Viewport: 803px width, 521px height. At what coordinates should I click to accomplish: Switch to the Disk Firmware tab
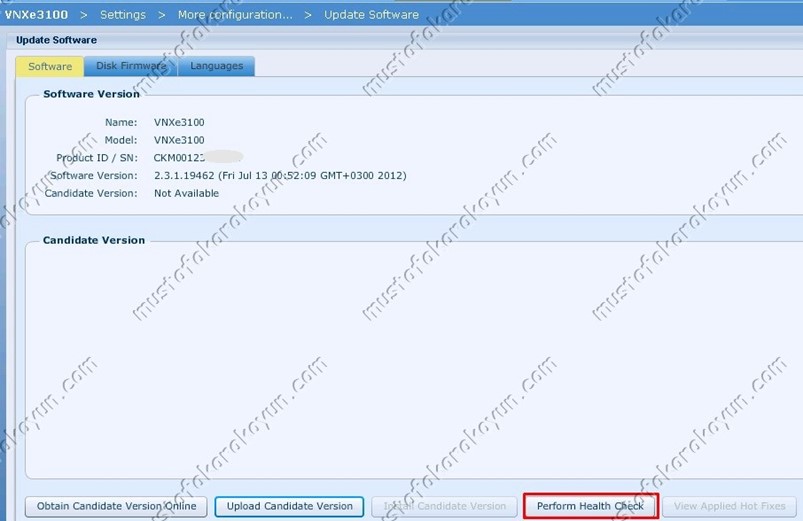[x=131, y=66]
